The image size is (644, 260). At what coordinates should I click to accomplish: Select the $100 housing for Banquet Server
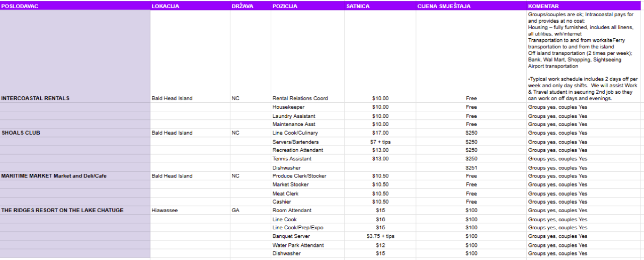coord(471,236)
